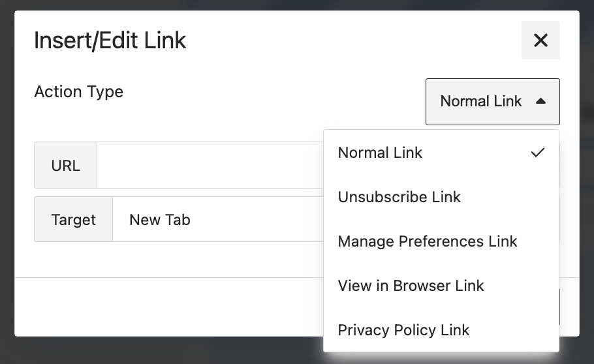Click the caret arrow beside Normal Link
Screen dimensions: 594x364
540,101
